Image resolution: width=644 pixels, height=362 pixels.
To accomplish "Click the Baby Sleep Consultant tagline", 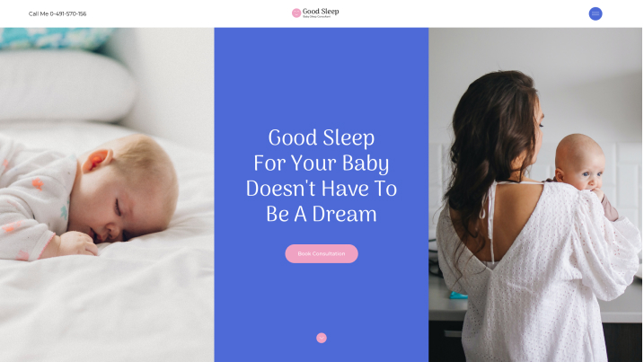I will 317,17.
